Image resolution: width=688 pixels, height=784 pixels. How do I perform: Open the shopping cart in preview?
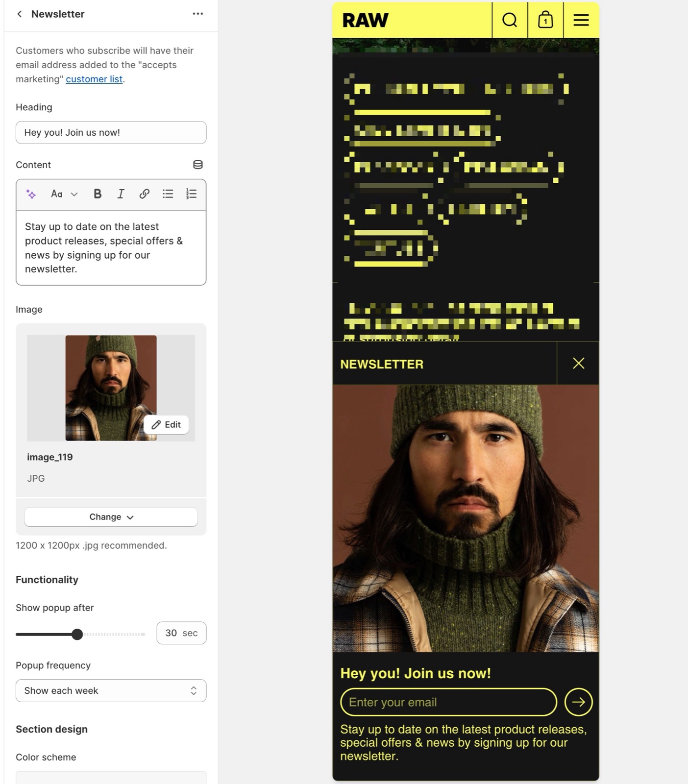tap(545, 20)
